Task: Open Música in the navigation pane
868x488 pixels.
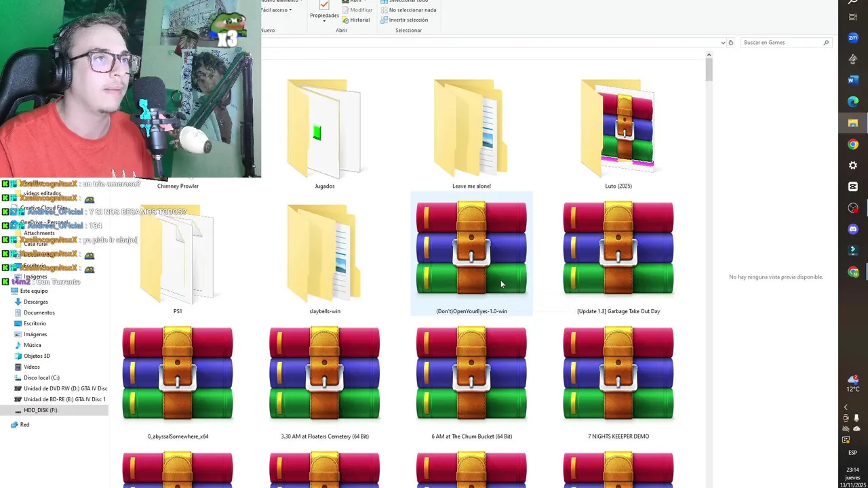Action: 32,345
